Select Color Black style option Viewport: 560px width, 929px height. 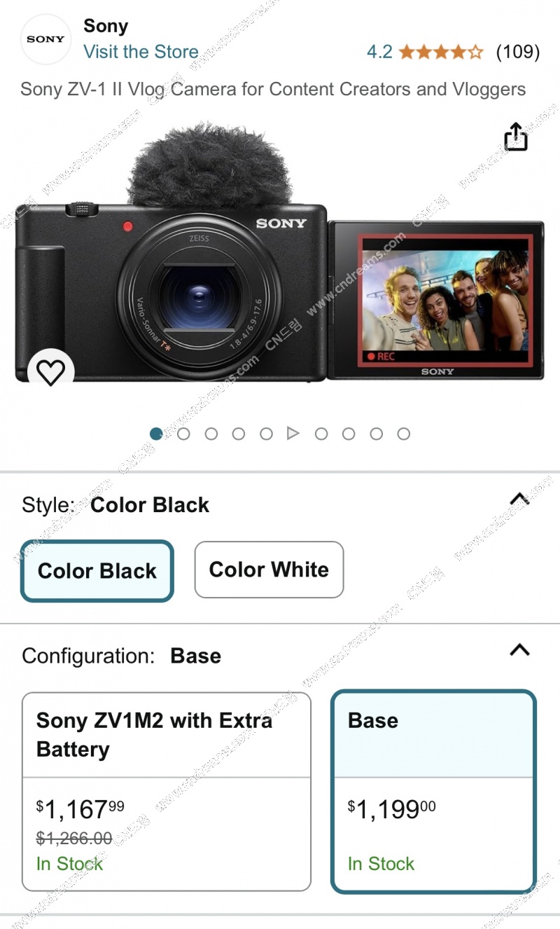tap(97, 570)
